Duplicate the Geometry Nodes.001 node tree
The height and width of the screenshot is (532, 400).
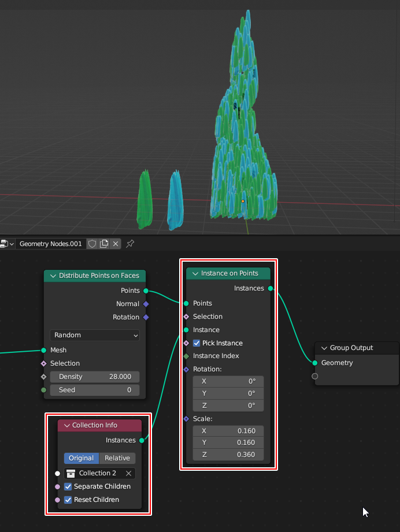[104, 244]
